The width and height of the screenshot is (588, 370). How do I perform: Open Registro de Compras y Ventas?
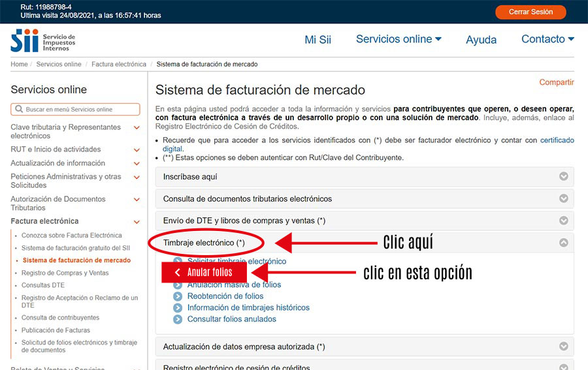click(65, 273)
